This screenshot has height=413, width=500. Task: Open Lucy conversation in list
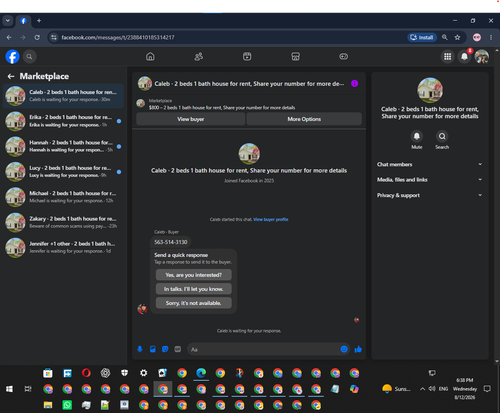pyautogui.click(x=63, y=172)
